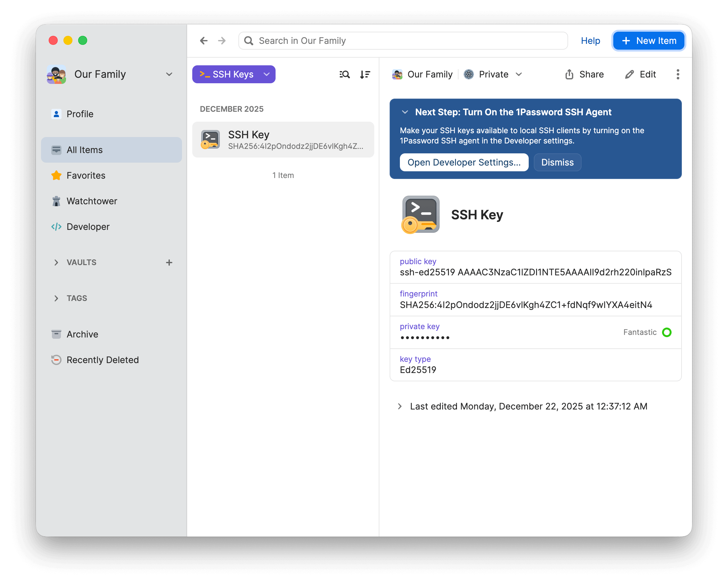
Task: Select Recently Deleted in the sidebar
Action: [x=102, y=360]
